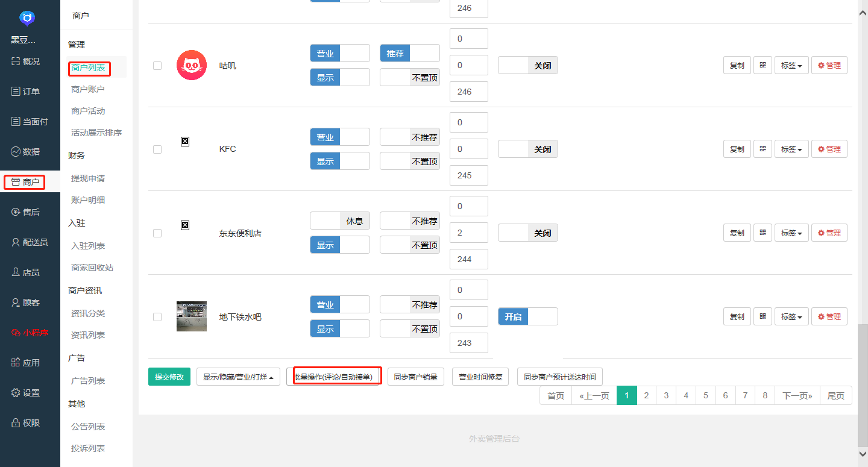Tick the checkbox for 咕叽 row
868x467 pixels.
click(157, 66)
